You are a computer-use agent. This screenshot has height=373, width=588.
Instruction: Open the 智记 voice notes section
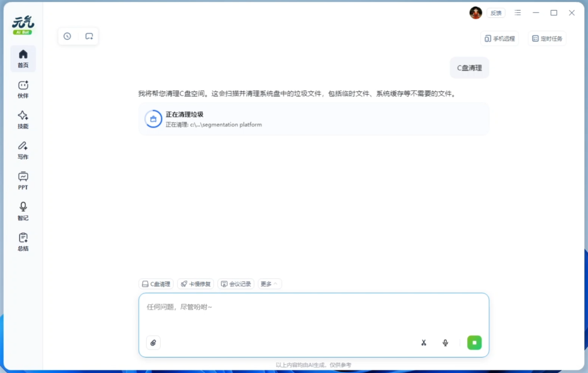[x=23, y=211]
